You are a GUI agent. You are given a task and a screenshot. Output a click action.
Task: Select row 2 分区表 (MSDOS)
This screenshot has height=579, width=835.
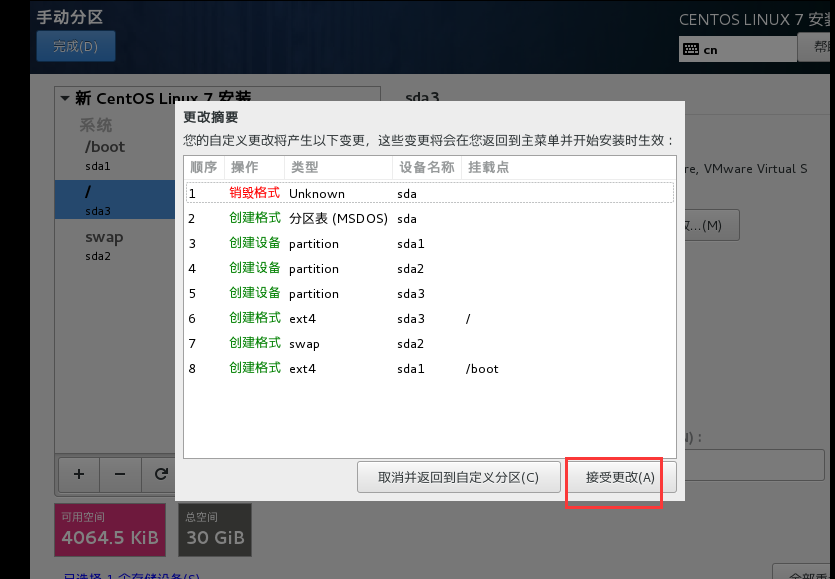click(430, 218)
